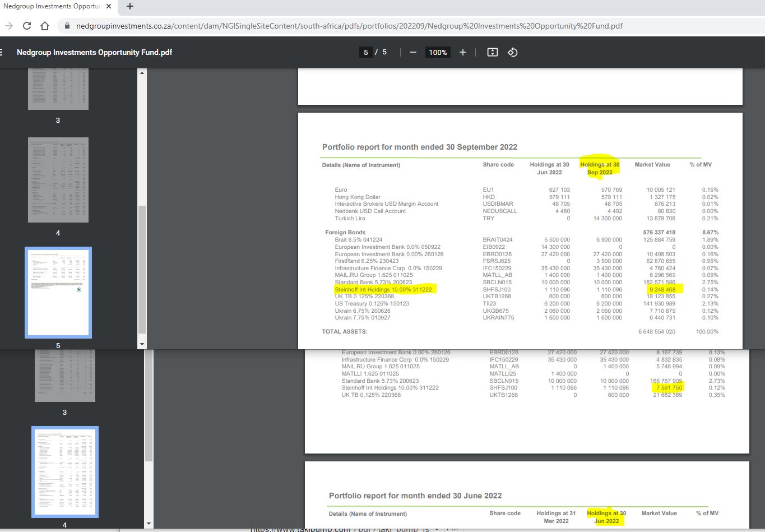Click the 100.00% total percentage
Viewport: 765px width, 532px height.
707,331
